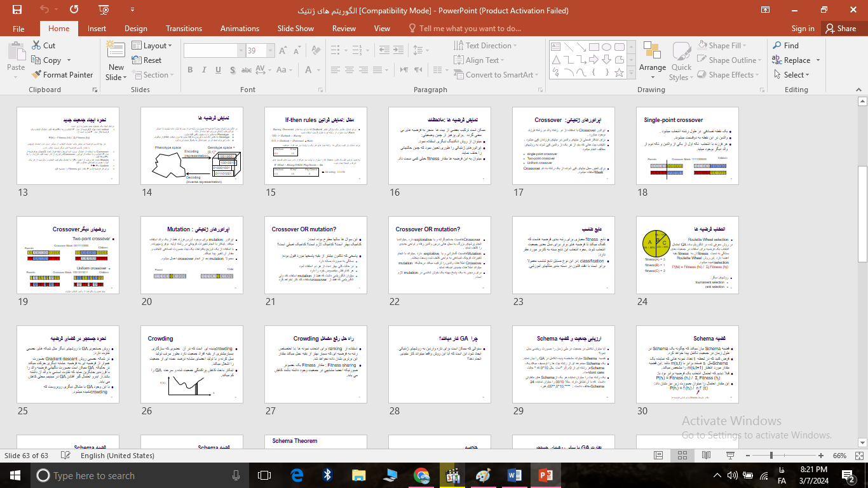868x488 pixels.
Task: Open the Transitions tab
Action: [184, 29]
